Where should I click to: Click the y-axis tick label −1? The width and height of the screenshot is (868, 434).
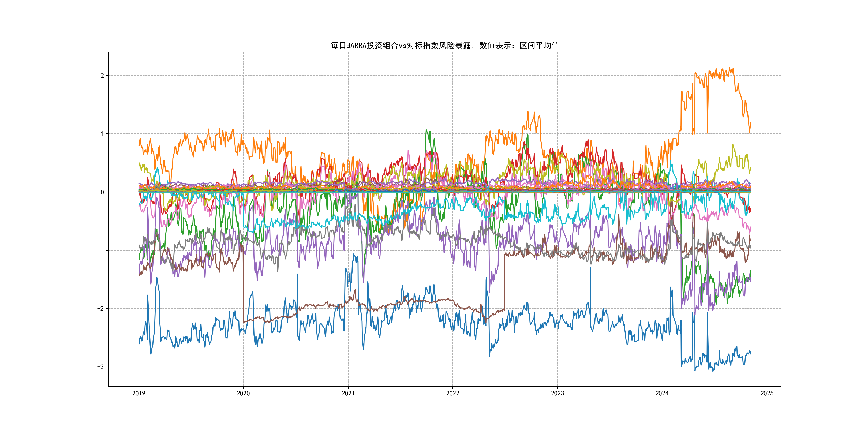(100, 250)
